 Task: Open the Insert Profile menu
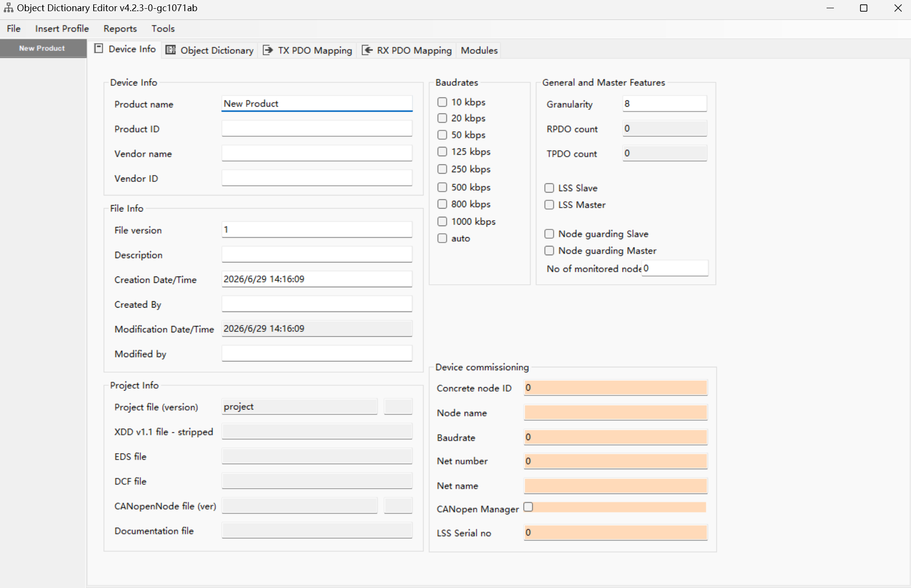pyautogui.click(x=62, y=29)
